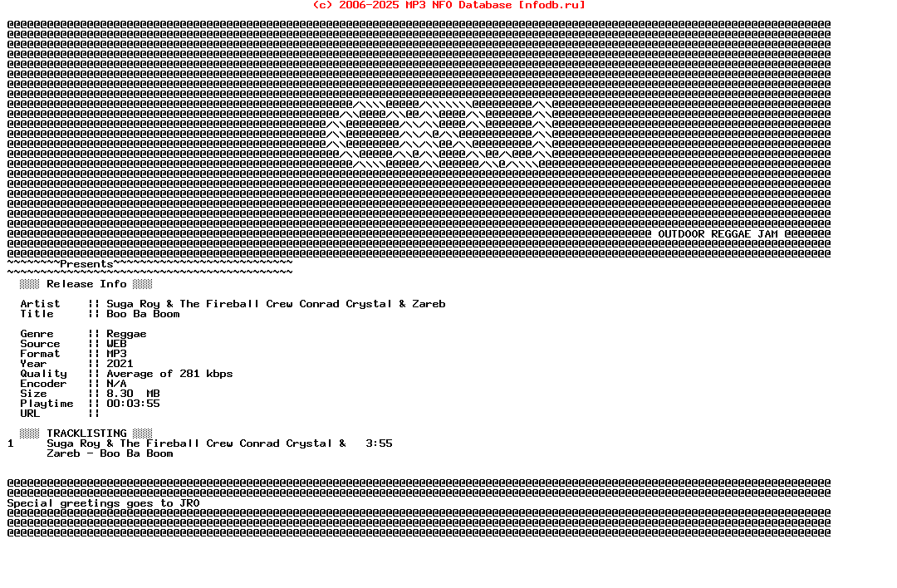The width and height of the screenshot is (897, 588).
Task: Click the Genre label
Action: [x=37, y=334]
